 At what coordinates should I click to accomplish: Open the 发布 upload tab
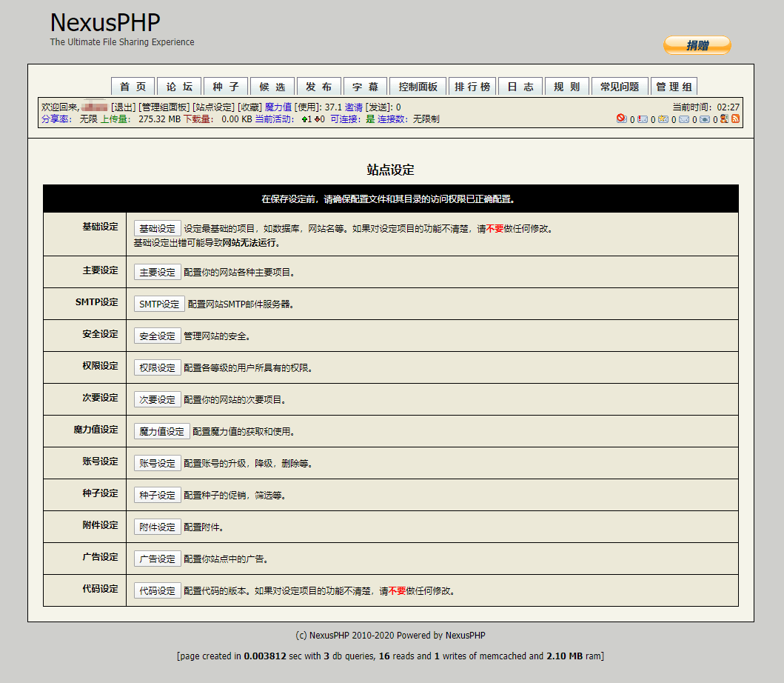(319, 87)
